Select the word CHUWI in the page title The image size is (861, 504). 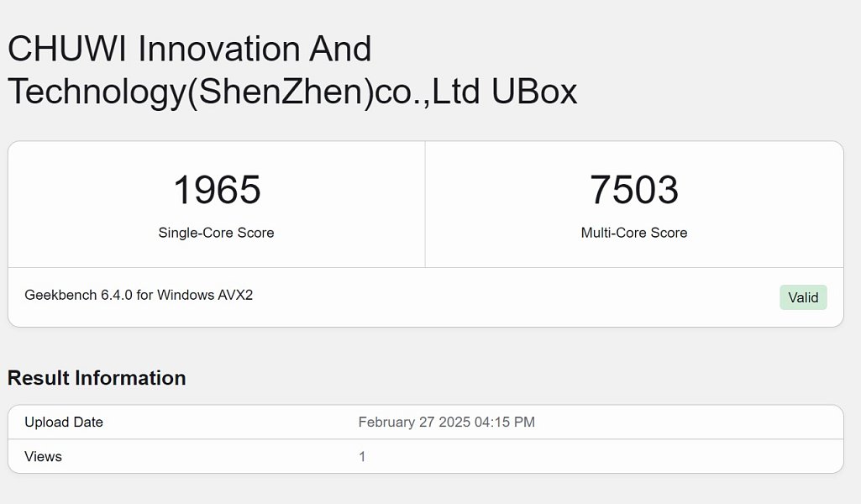67,49
